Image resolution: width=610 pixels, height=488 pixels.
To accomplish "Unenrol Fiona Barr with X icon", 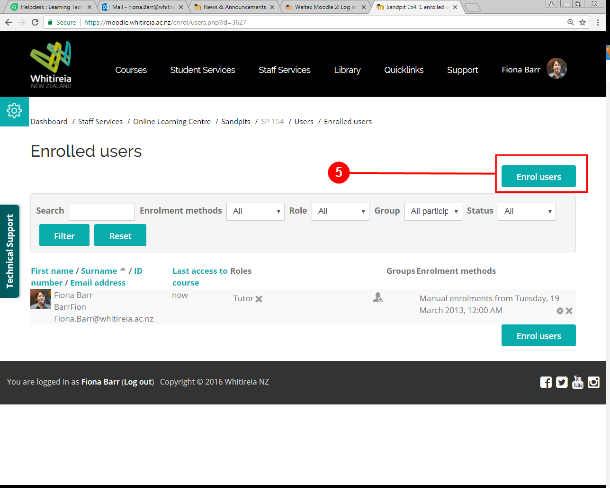I will point(569,311).
